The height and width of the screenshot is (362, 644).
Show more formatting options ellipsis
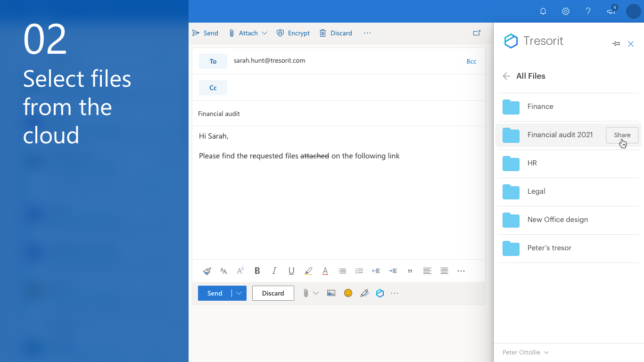pos(461,271)
